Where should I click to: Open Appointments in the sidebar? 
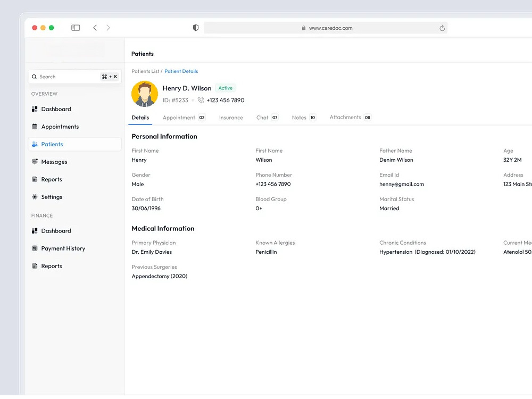pos(74,127)
